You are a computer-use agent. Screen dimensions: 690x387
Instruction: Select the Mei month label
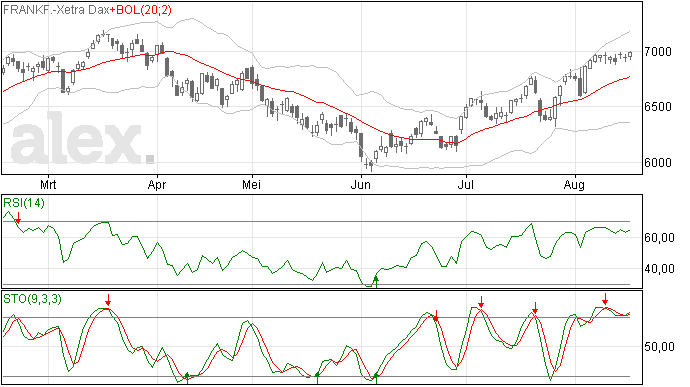coord(251,185)
